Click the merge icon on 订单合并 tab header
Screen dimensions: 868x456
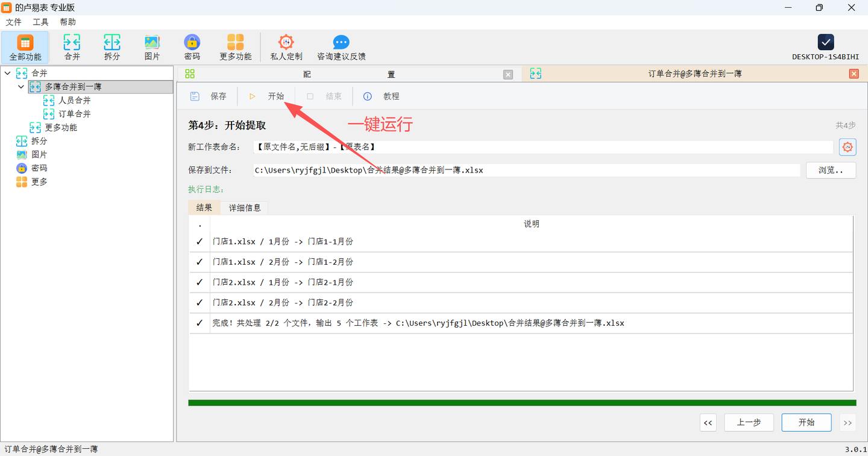pos(535,74)
